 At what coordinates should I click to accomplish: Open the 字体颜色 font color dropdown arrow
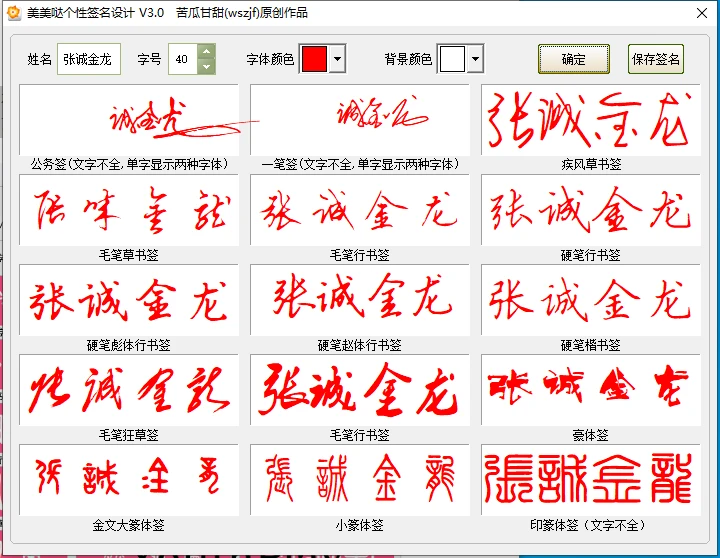point(337,59)
